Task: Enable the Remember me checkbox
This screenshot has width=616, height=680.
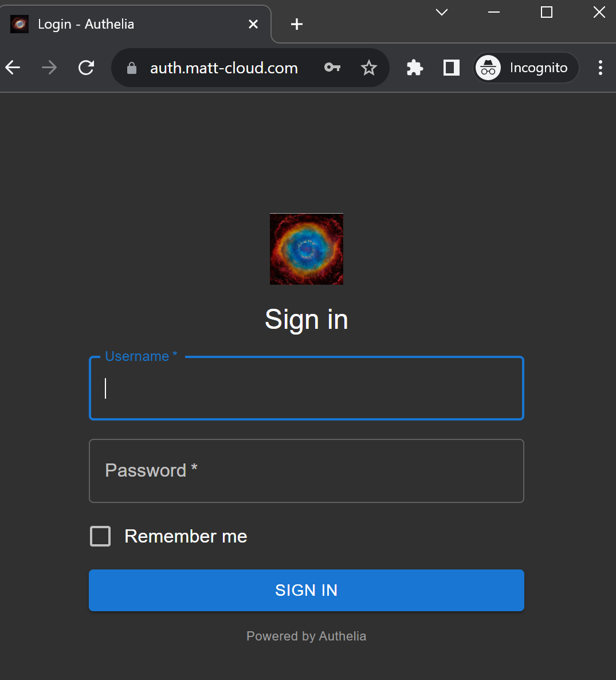Action: [x=100, y=537]
